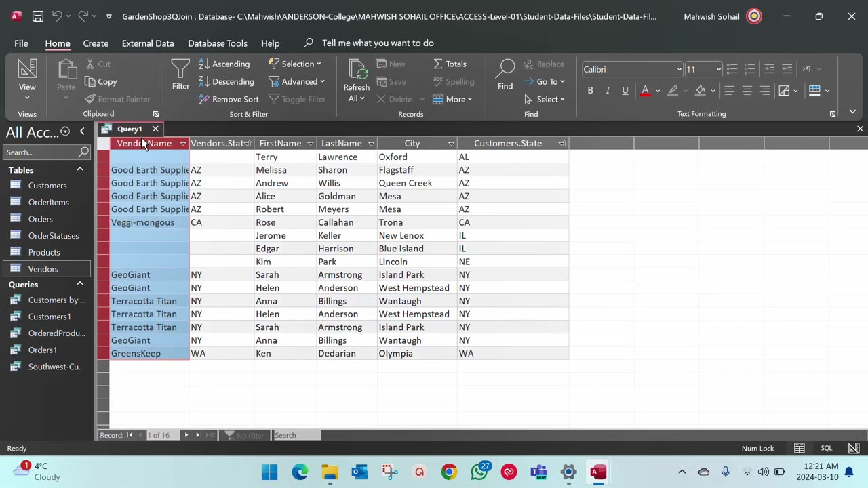The height and width of the screenshot is (488, 868).
Task: Sort records with Ascending button
Action: click(x=224, y=64)
